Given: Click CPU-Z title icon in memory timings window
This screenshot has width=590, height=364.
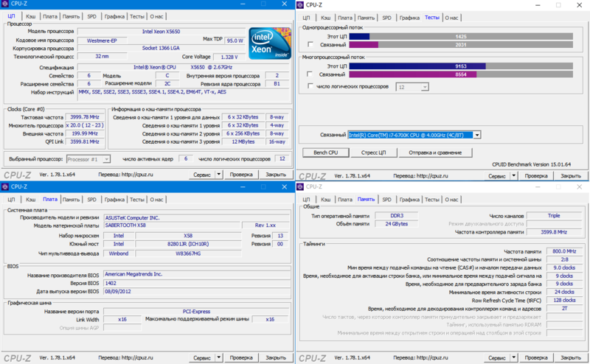Looking at the screenshot, I should (x=301, y=187).
